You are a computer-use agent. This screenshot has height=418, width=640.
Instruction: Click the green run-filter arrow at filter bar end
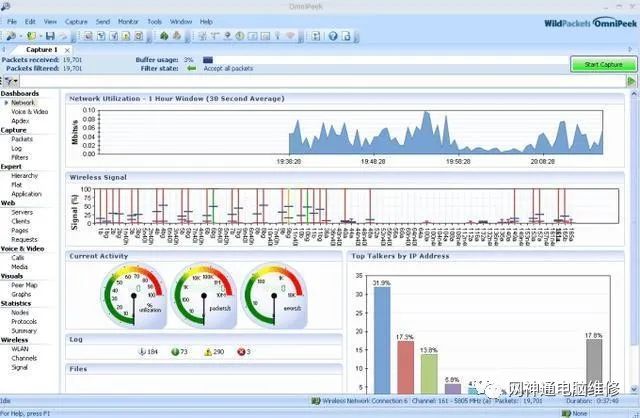pos(631,81)
